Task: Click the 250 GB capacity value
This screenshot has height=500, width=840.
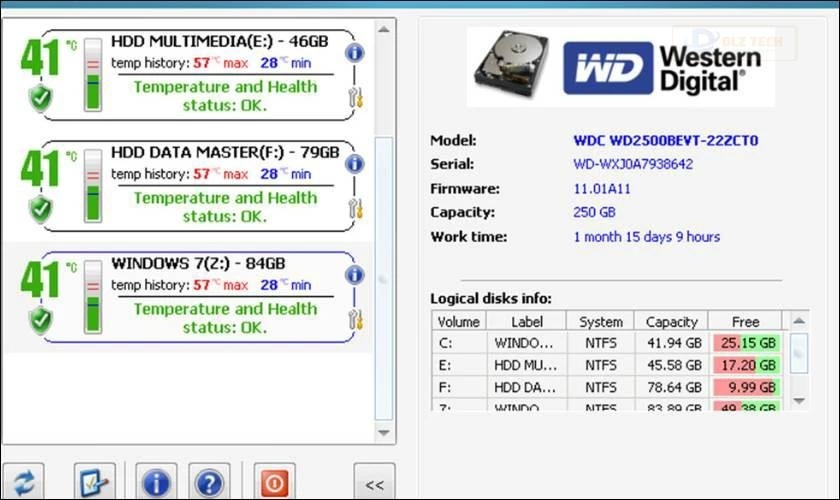Action: (x=594, y=212)
